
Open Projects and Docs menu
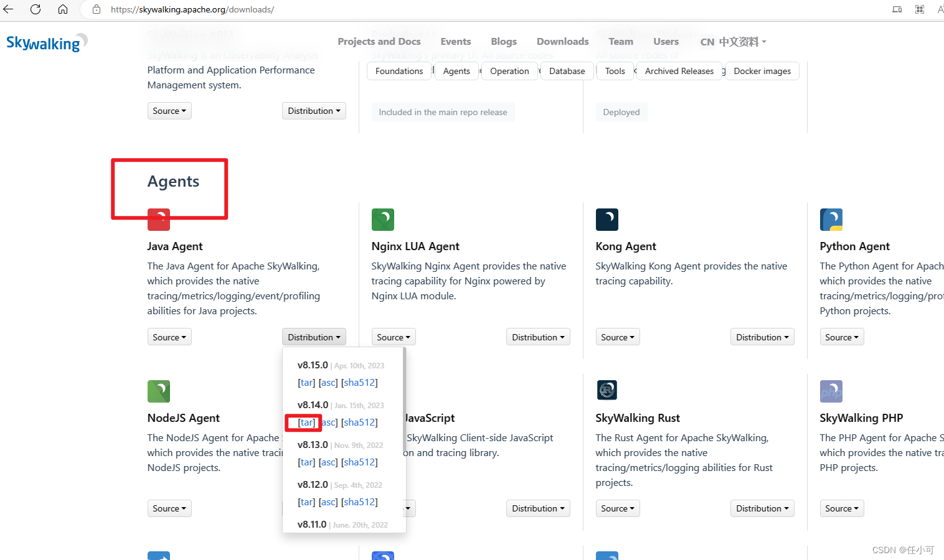coord(379,42)
